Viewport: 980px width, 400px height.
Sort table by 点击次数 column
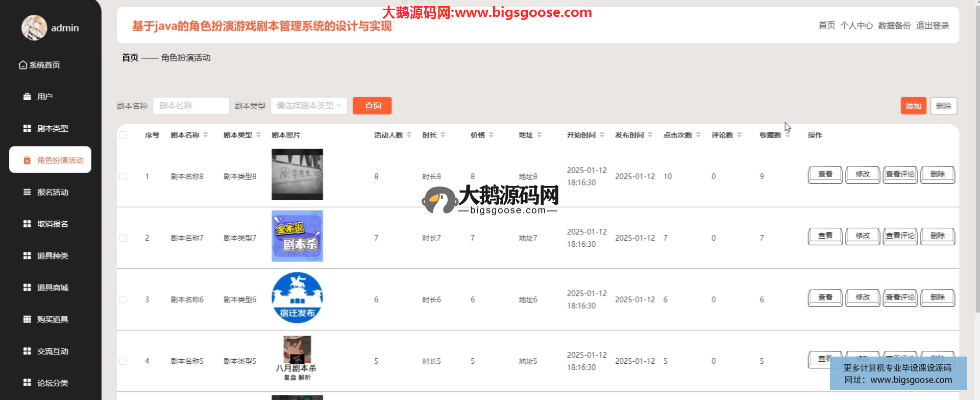(698, 135)
